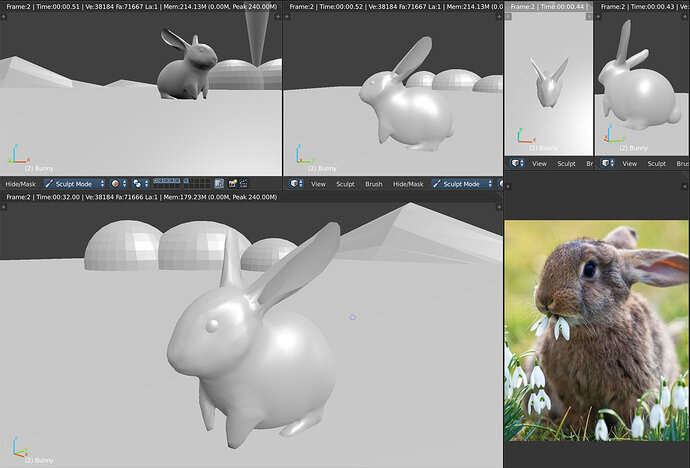Click right plus handle above rabbit photo
Image resolution: width=690 pixels, height=468 pixels.
[x=684, y=186]
